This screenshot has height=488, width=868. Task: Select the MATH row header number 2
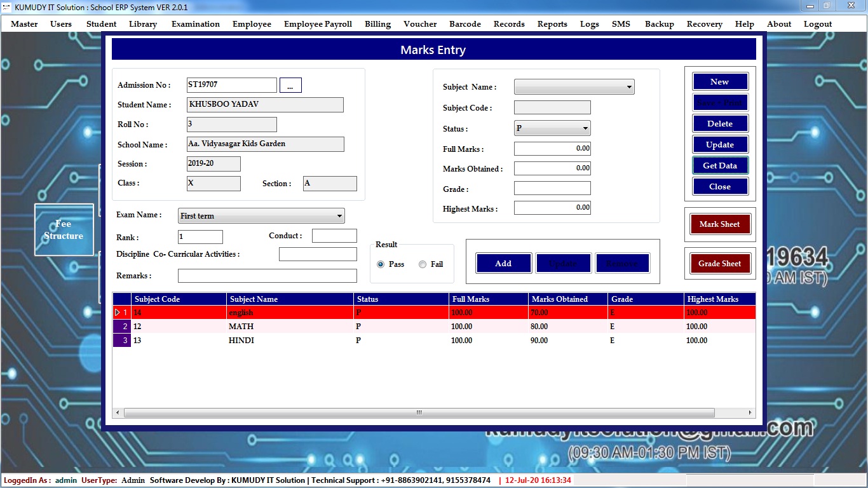click(122, 327)
